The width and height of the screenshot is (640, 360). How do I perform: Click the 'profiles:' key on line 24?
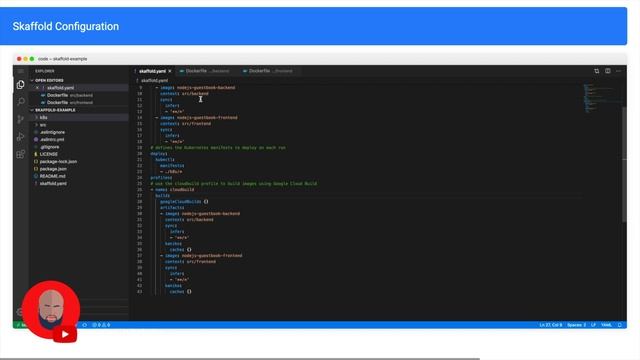click(161, 178)
